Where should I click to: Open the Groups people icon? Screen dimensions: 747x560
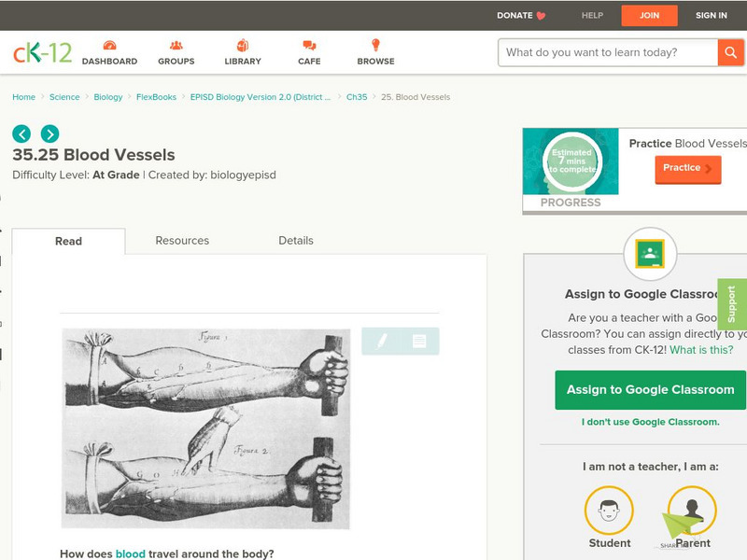coord(176,46)
